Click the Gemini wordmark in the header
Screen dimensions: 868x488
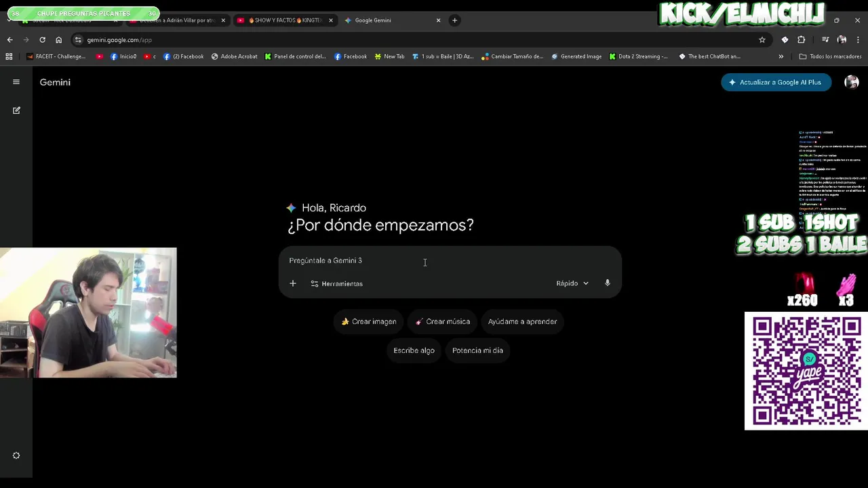tap(55, 82)
